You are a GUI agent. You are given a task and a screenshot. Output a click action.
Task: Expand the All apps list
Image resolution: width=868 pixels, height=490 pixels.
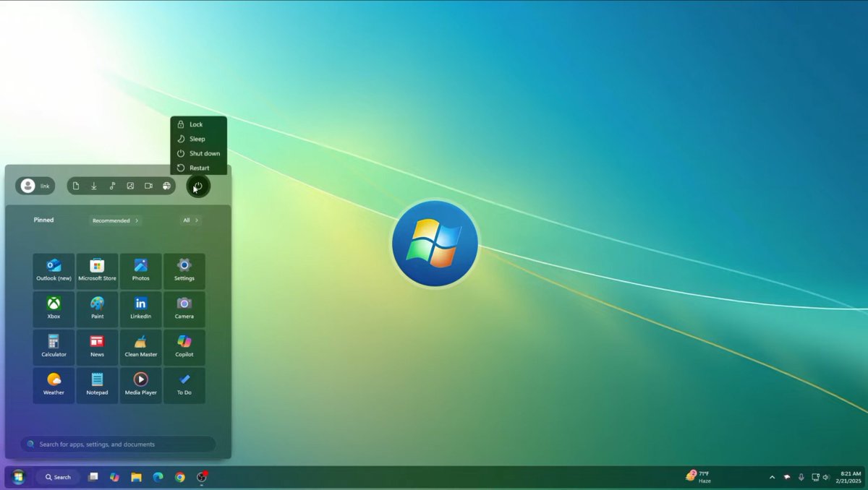pos(190,220)
